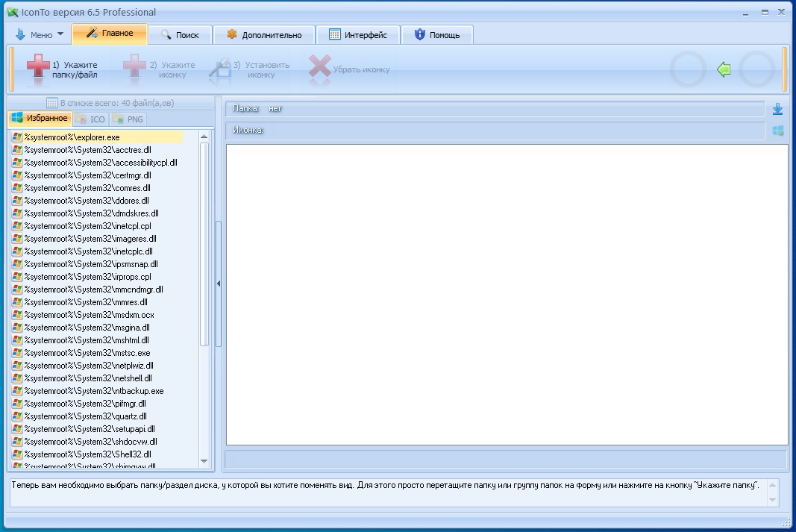This screenshot has height=532, width=796.
Task: Collapse the left panel using the splitter arrow
Action: (x=219, y=284)
